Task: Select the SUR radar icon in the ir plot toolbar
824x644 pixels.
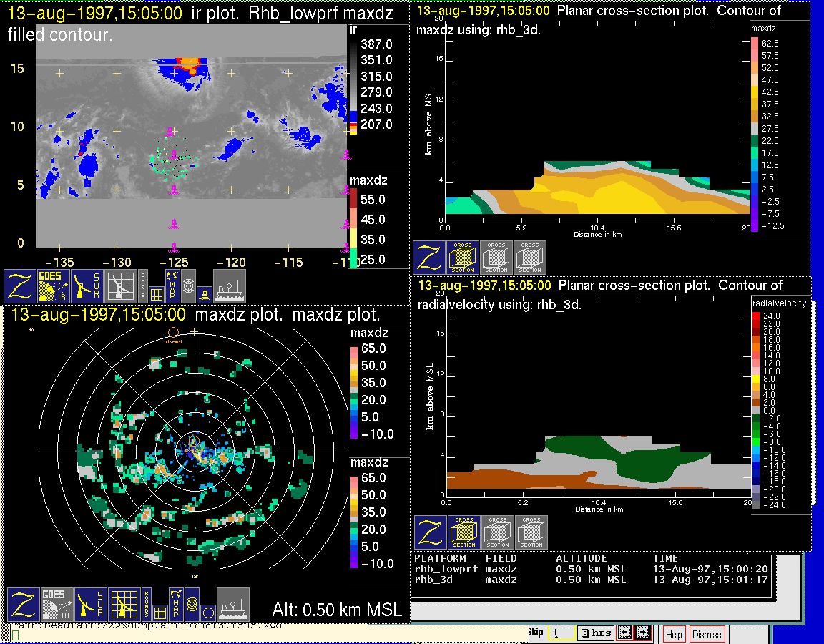Action: point(88,286)
